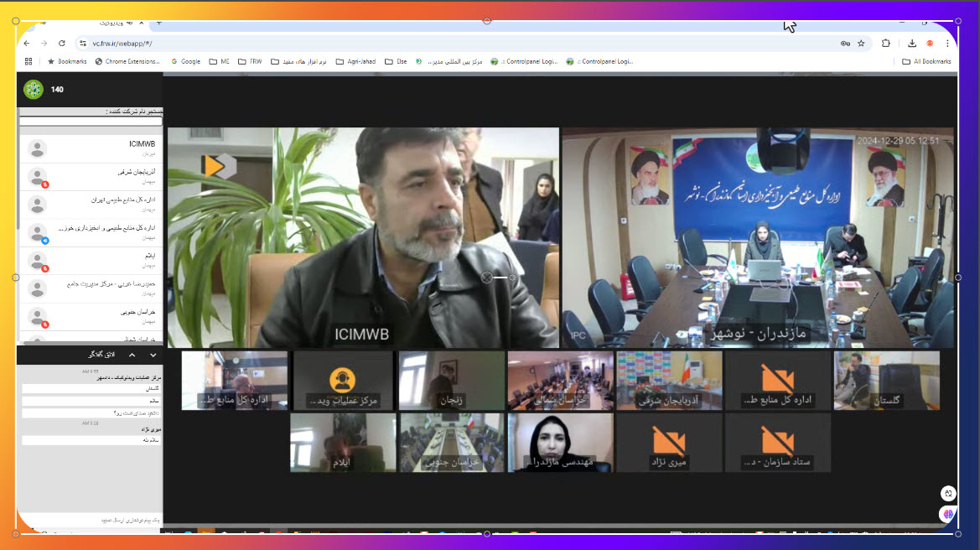Select the گلستان video thumbnail
Image resolution: width=980 pixels, height=550 pixels.
[885, 380]
